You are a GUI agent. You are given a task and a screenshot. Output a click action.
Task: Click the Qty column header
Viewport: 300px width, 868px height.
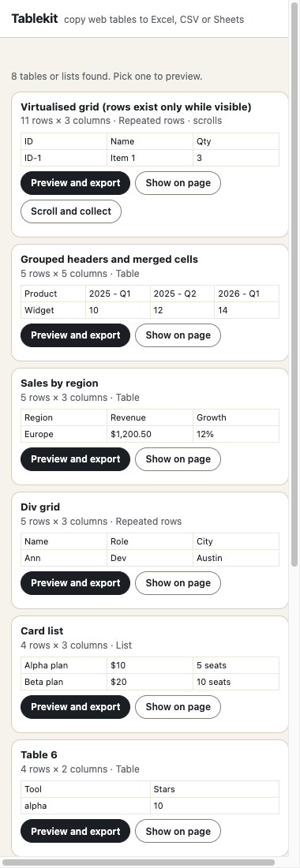pos(236,141)
